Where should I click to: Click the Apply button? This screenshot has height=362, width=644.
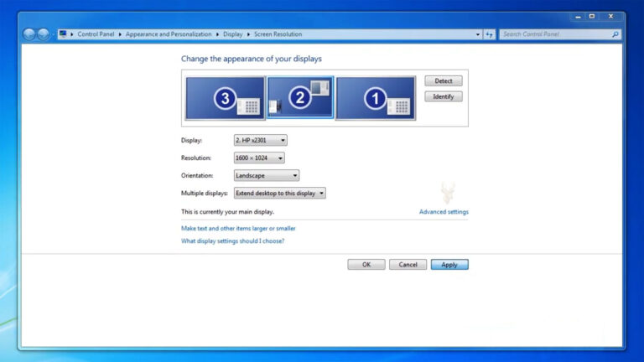click(449, 265)
